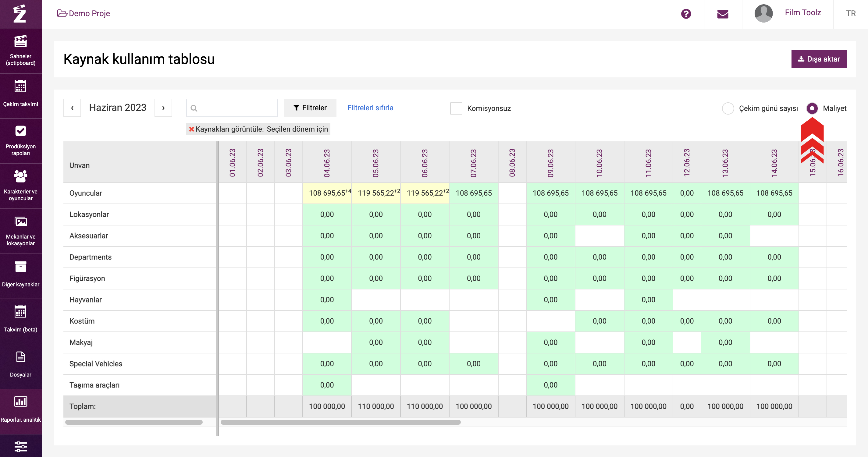Click Oyuncular cell under 05.06.23

(376, 193)
